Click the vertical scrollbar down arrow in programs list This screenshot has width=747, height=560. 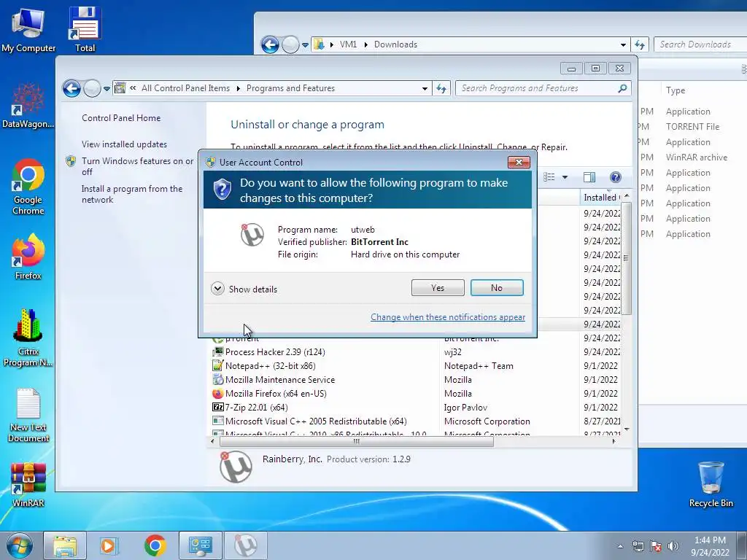pyautogui.click(x=627, y=429)
